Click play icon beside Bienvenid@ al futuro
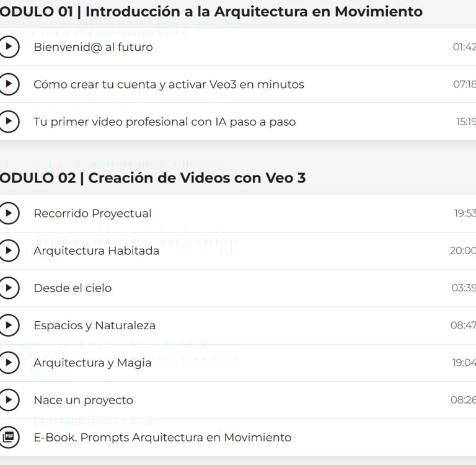 click(9, 47)
